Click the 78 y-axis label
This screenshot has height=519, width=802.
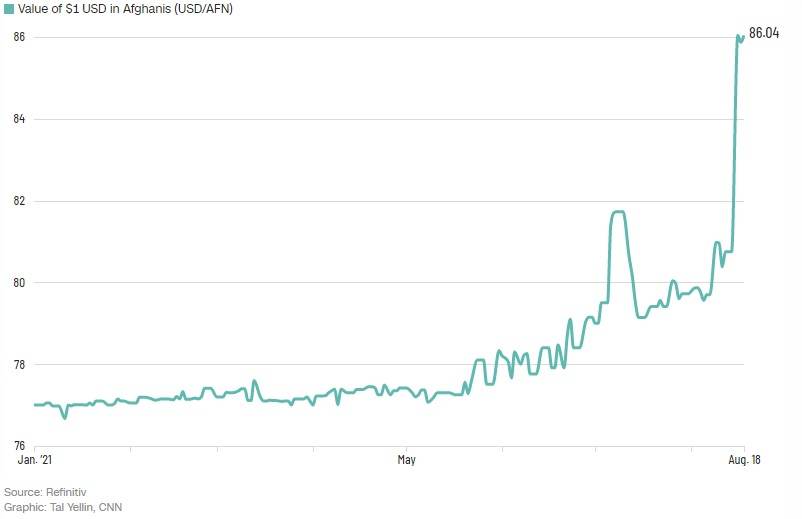18,365
